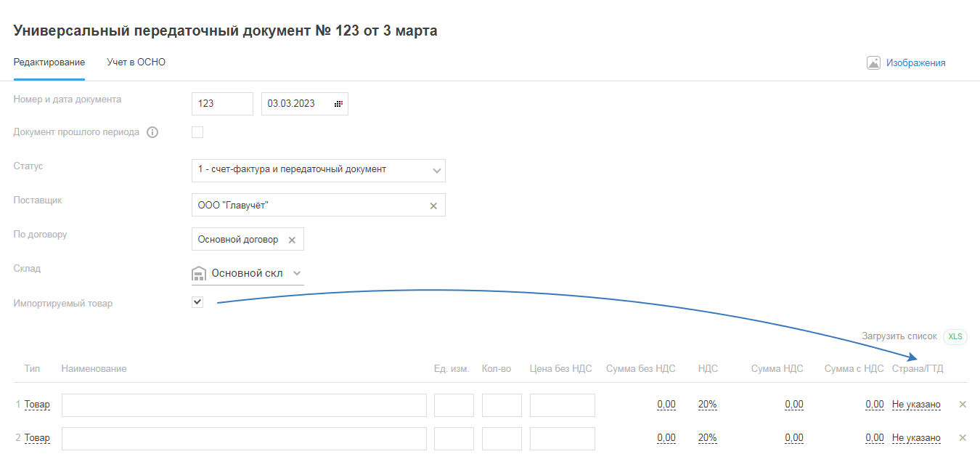Click Не указано country link in row 1
The image size is (980, 454).
(x=916, y=405)
